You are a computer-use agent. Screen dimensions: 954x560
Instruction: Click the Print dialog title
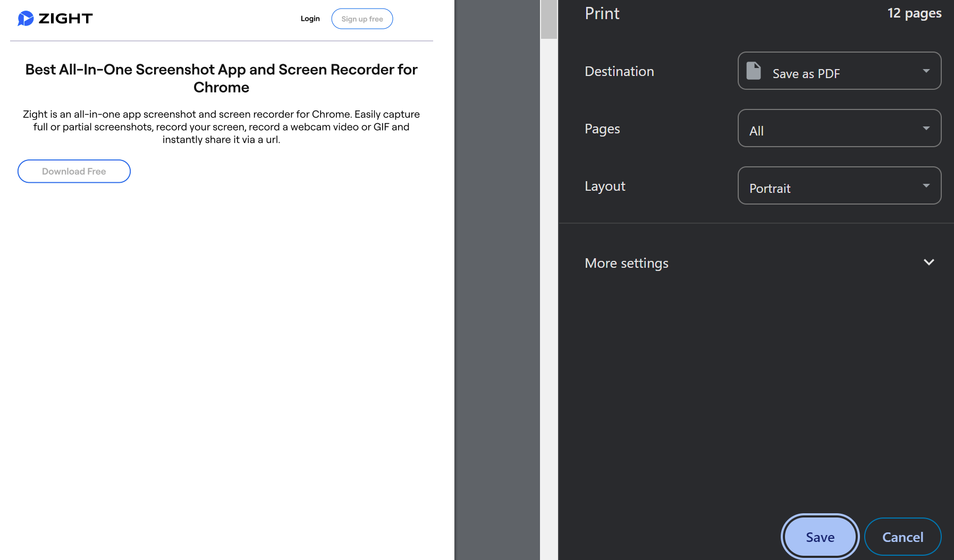coord(602,13)
